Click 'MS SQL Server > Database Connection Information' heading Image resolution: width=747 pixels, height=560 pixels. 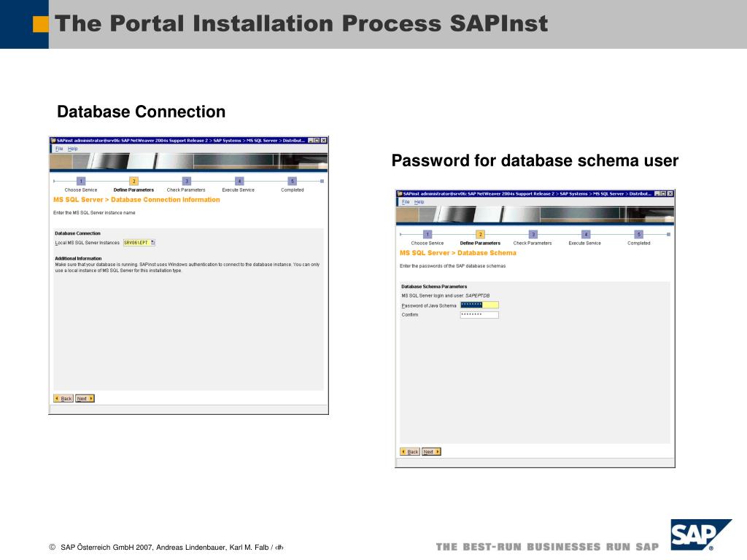click(x=136, y=200)
